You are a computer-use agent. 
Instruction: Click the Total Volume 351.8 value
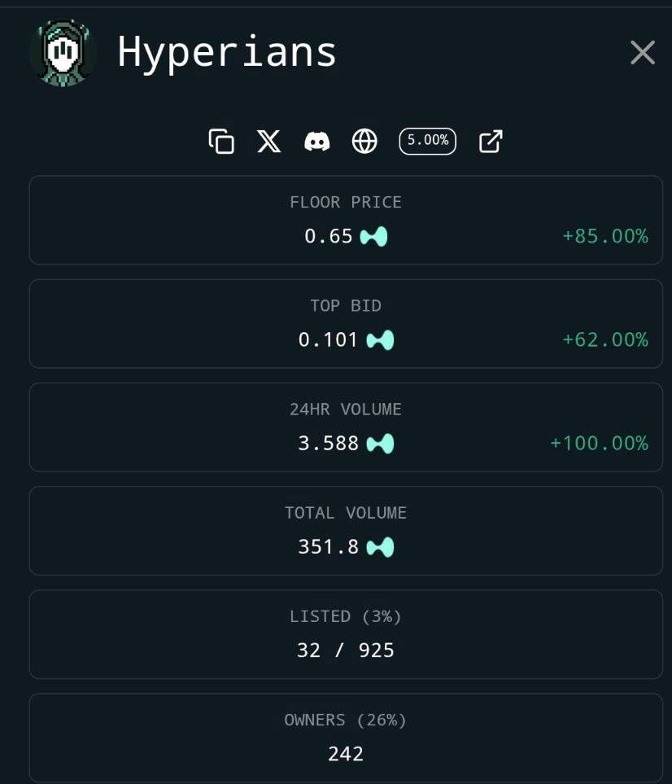coord(328,546)
